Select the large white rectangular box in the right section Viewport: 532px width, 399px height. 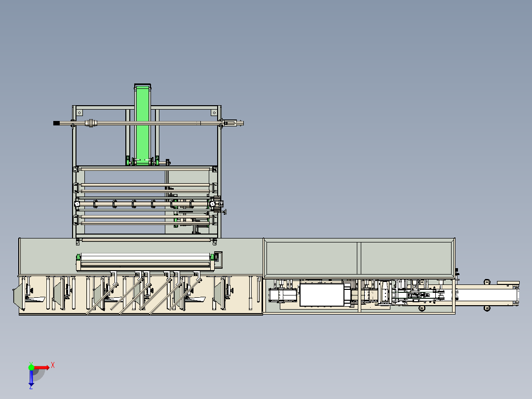[322, 295]
